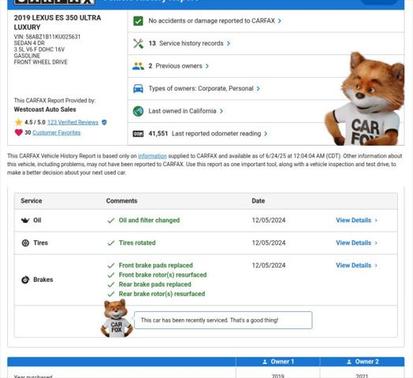Follow the 'information' link in the disclaimer
The image size is (413, 378).
click(152, 156)
